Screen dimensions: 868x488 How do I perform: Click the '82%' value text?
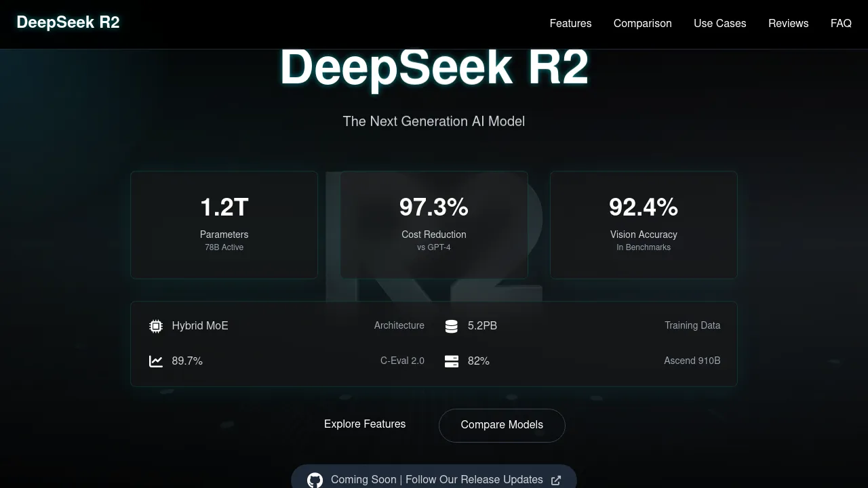click(x=479, y=361)
